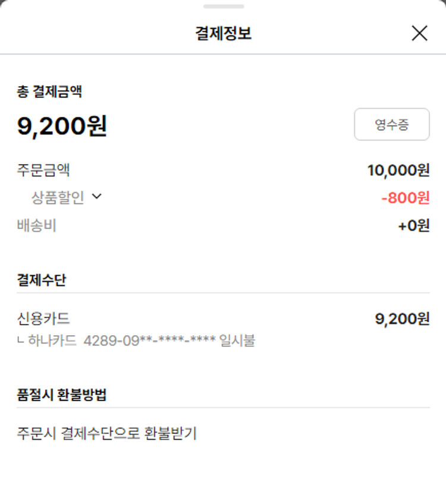
Task: Click the 상품할인 discount label
Action: tap(58, 198)
